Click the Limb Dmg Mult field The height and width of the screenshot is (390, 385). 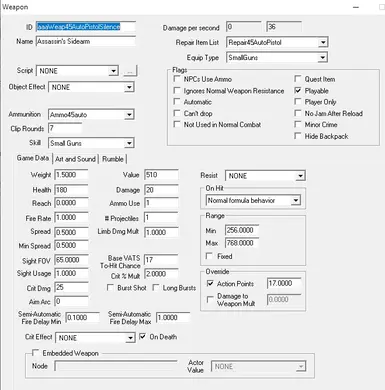coord(161,232)
